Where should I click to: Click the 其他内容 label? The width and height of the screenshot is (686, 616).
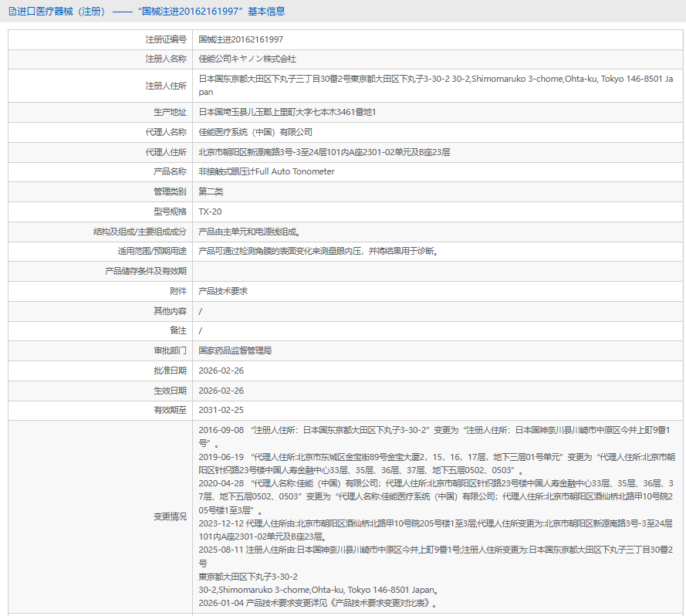(170, 311)
